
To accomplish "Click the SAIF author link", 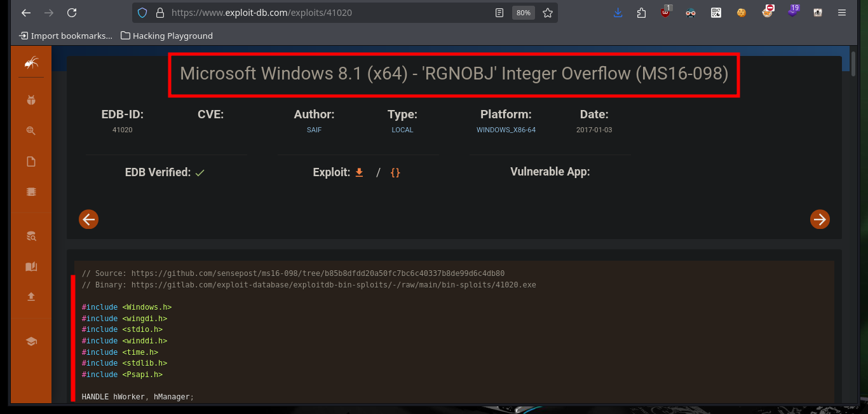I will point(314,130).
